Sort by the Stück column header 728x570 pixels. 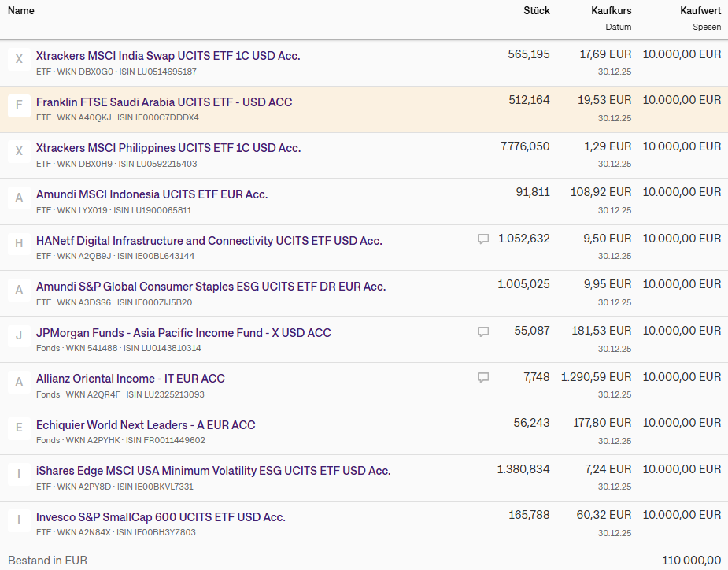coord(537,11)
